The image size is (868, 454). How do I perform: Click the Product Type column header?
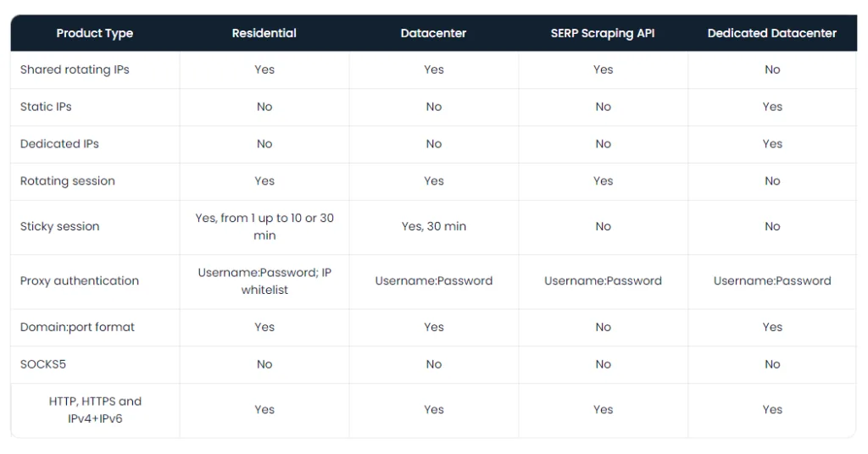coord(94,34)
